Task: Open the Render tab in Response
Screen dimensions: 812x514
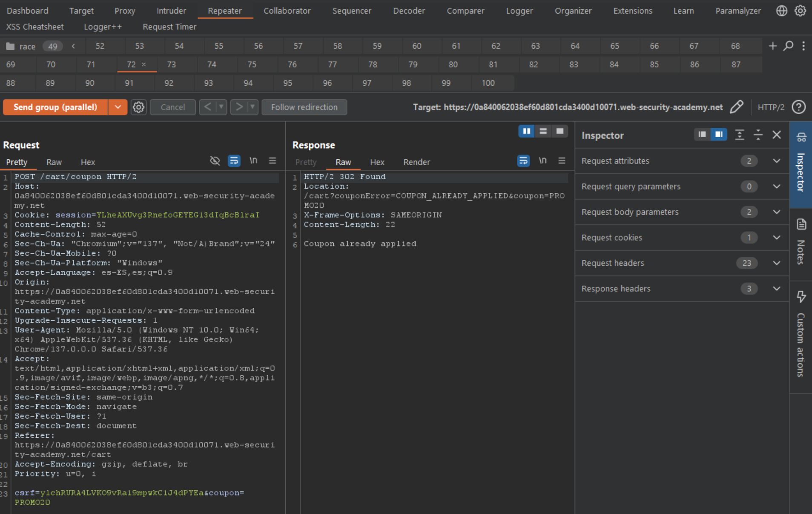Action: pyautogui.click(x=416, y=162)
